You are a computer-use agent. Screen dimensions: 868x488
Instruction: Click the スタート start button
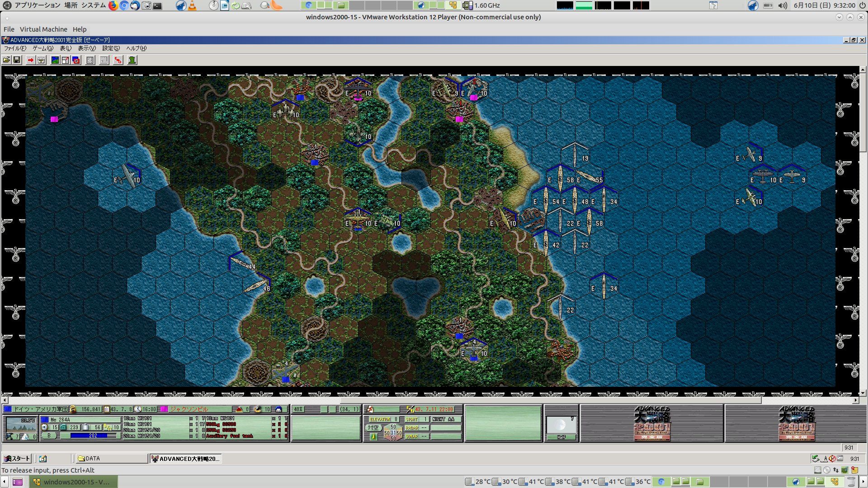point(17,459)
